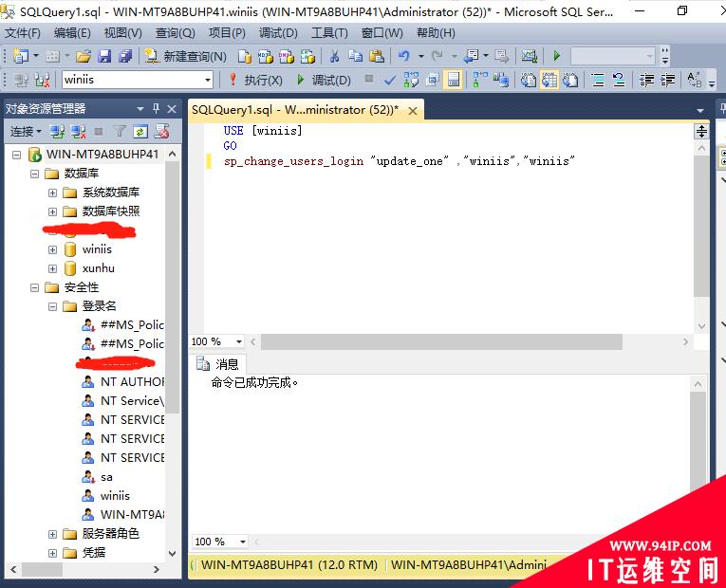Image resolution: width=726 pixels, height=588 pixels.
Task: Click the Decrease Indent icon
Action: tap(646, 80)
